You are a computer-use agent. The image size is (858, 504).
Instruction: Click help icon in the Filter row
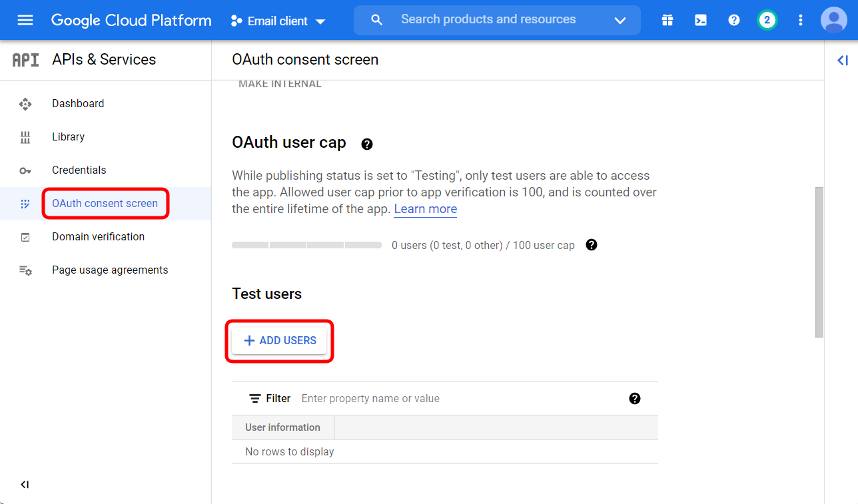coord(634,398)
